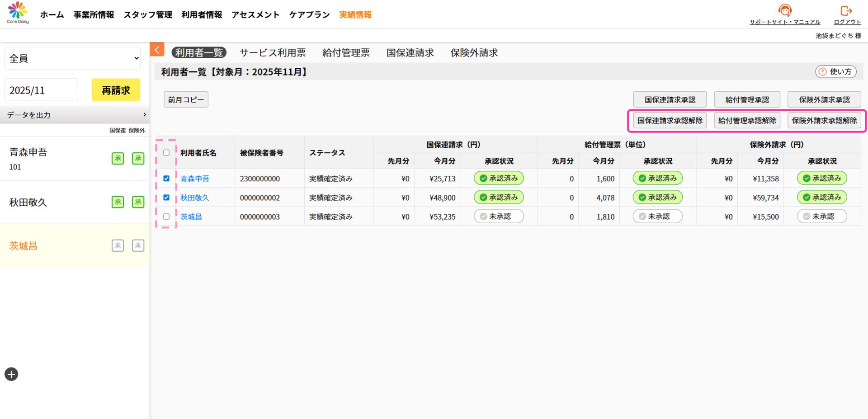Check the checkbox for 茨城昌
Screen dimensions: 868x419
(x=166, y=217)
